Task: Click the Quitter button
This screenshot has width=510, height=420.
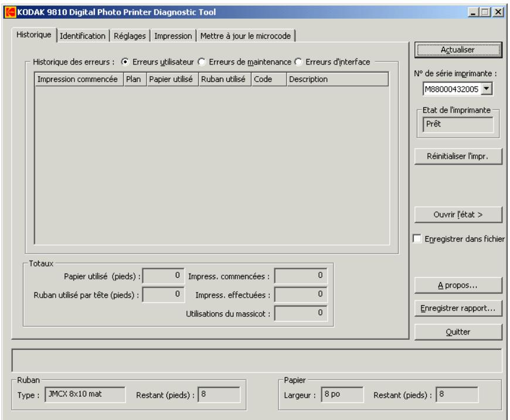Action: [x=458, y=332]
